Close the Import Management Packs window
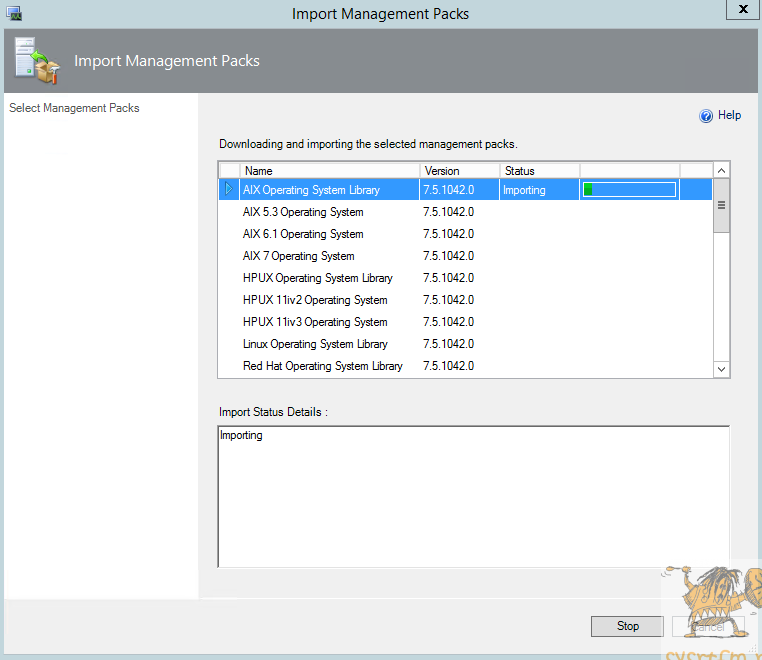762x660 pixels. coord(741,10)
